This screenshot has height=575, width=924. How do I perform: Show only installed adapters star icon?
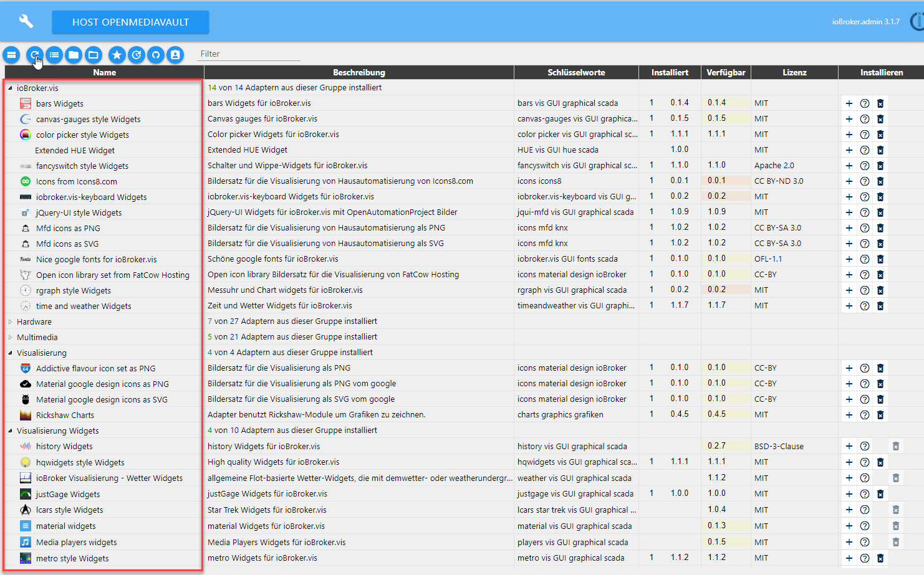[117, 55]
